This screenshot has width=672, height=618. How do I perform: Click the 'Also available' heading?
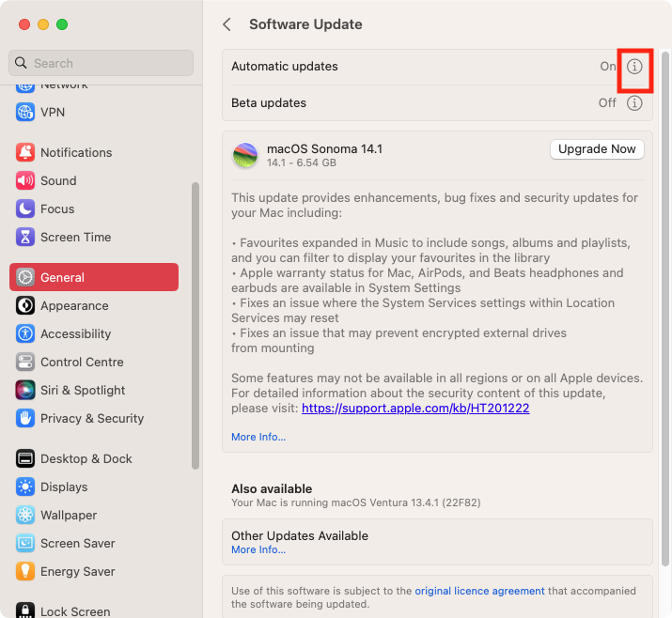pyautogui.click(x=272, y=488)
